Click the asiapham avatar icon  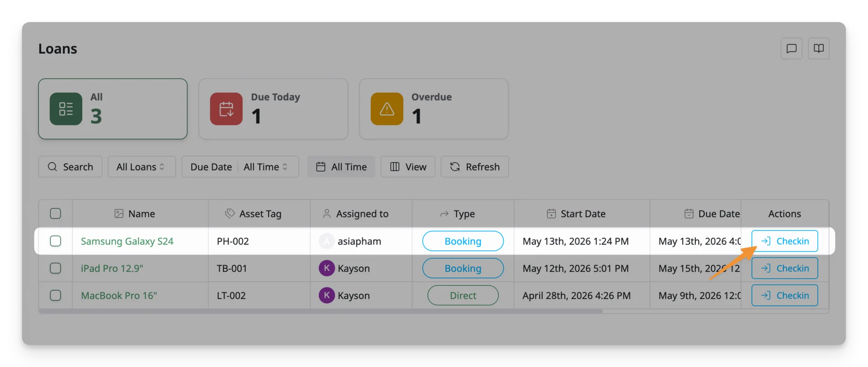327,241
